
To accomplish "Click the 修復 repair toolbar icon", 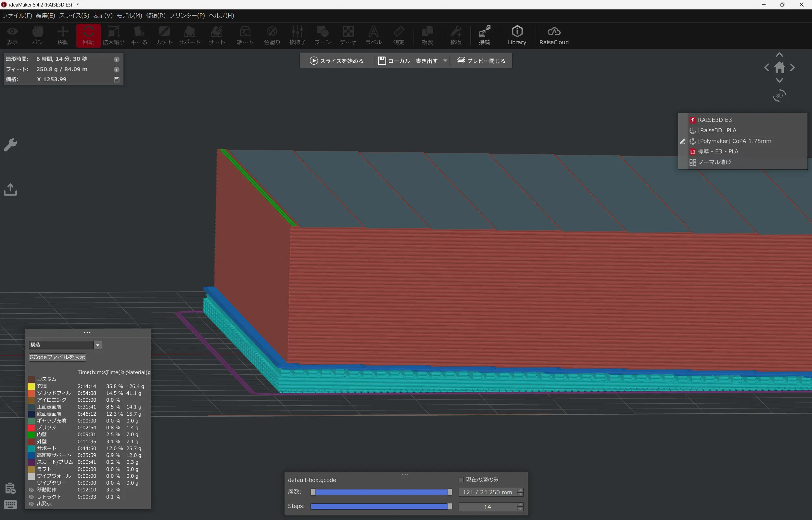I will click(x=456, y=35).
